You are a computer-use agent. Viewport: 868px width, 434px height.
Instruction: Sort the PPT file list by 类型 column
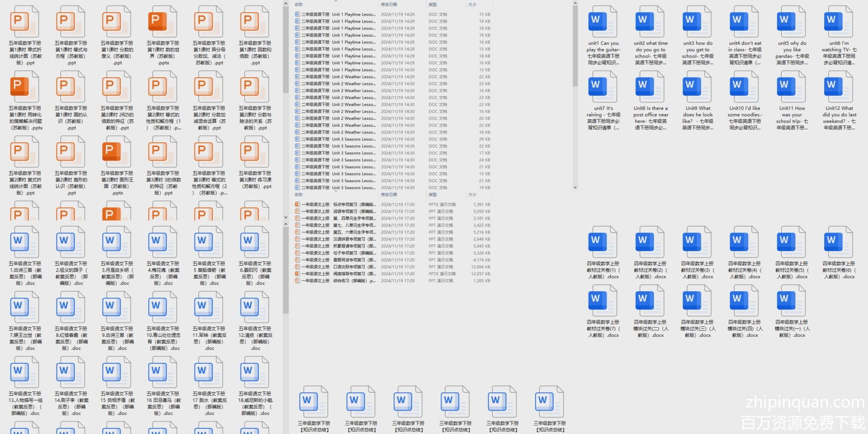point(433,194)
